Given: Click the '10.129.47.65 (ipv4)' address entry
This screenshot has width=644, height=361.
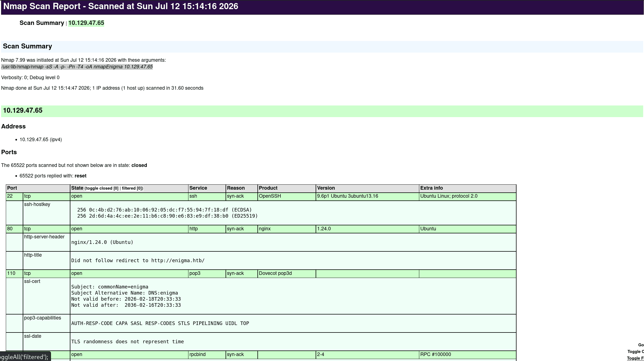Looking at the screenshot, I should coord(41,140).
